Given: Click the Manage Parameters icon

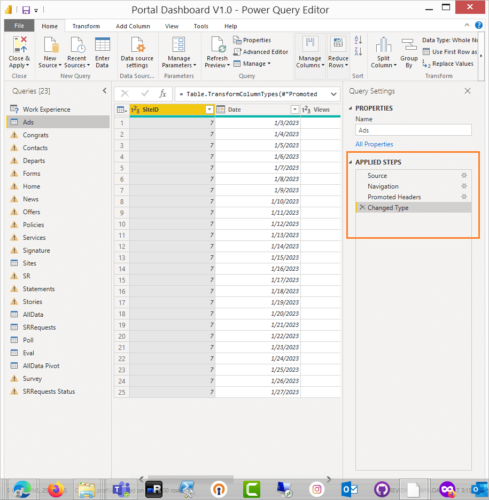Looking at the screenshot, I should pos(179,45).
